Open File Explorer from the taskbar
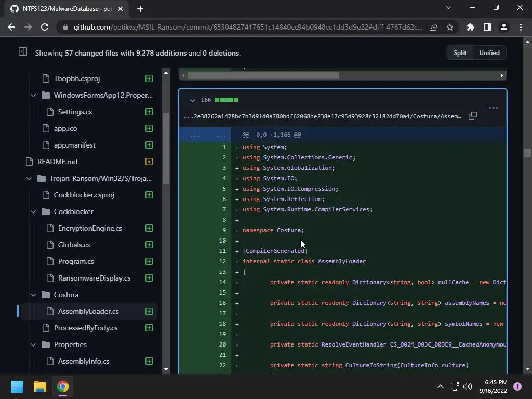Screen dimensions: 532x399 pyautogui.click(x=39, y=387)
